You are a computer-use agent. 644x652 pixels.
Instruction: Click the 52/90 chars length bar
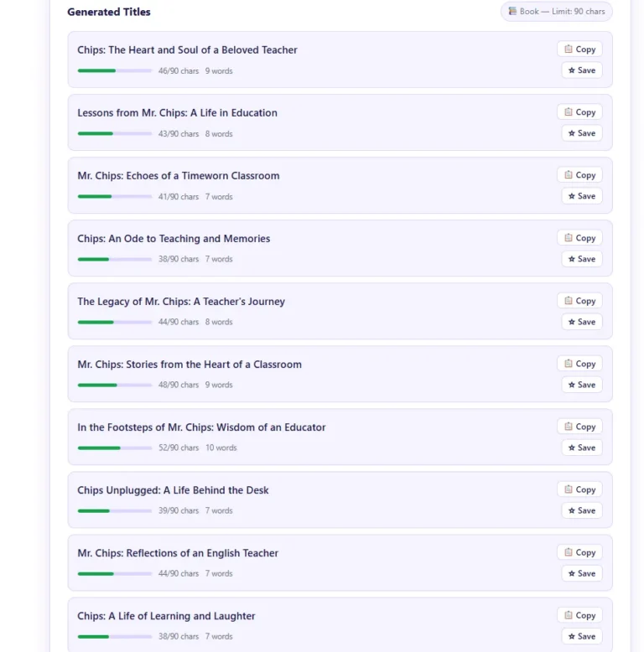[115, 448]
